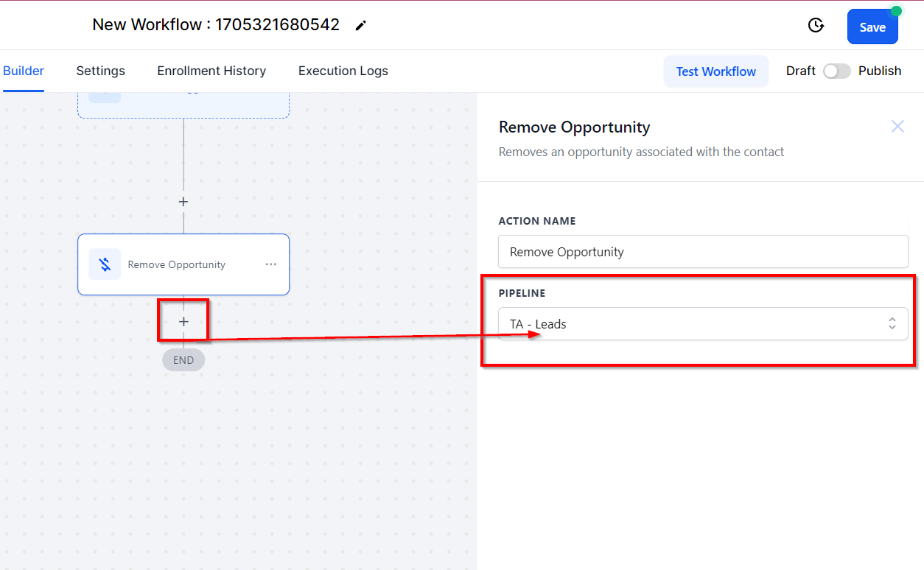Click the pencil icon to rename workflow
This screenshot has height=570, width=924.
click(360, 26)
